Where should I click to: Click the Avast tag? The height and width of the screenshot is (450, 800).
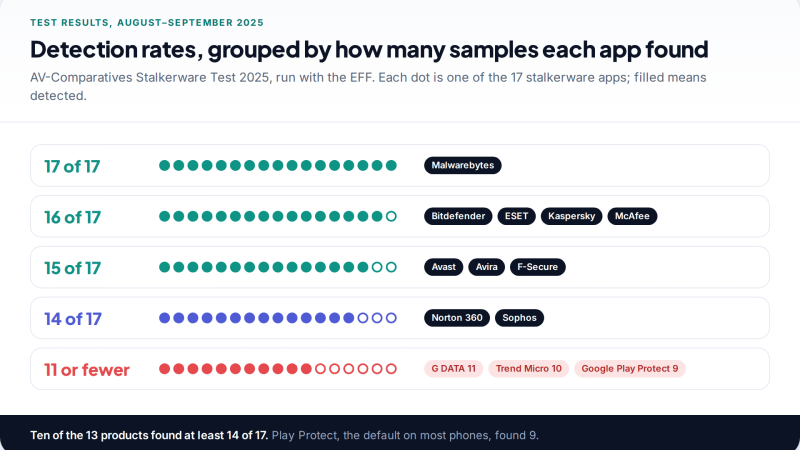click(443, 267)
